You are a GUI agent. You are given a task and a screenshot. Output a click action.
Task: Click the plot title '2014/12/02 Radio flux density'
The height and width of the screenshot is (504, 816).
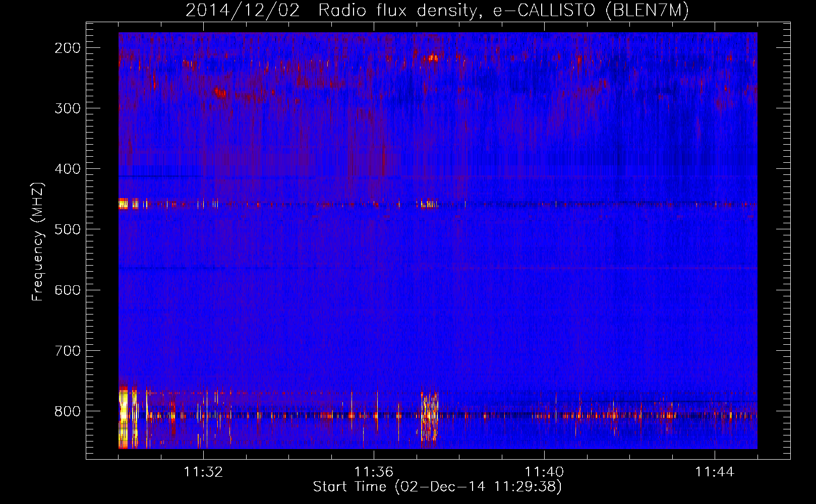[x=437, y=11]
